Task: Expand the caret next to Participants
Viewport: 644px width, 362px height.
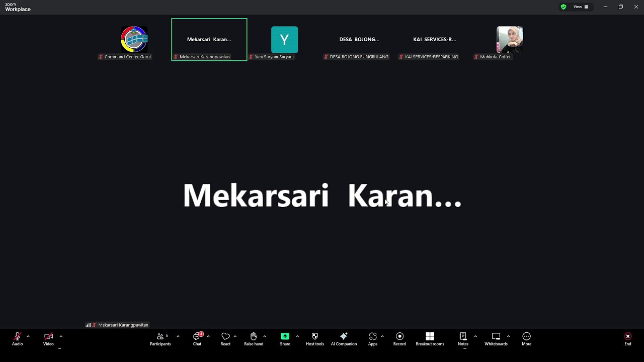Action: 178,336
